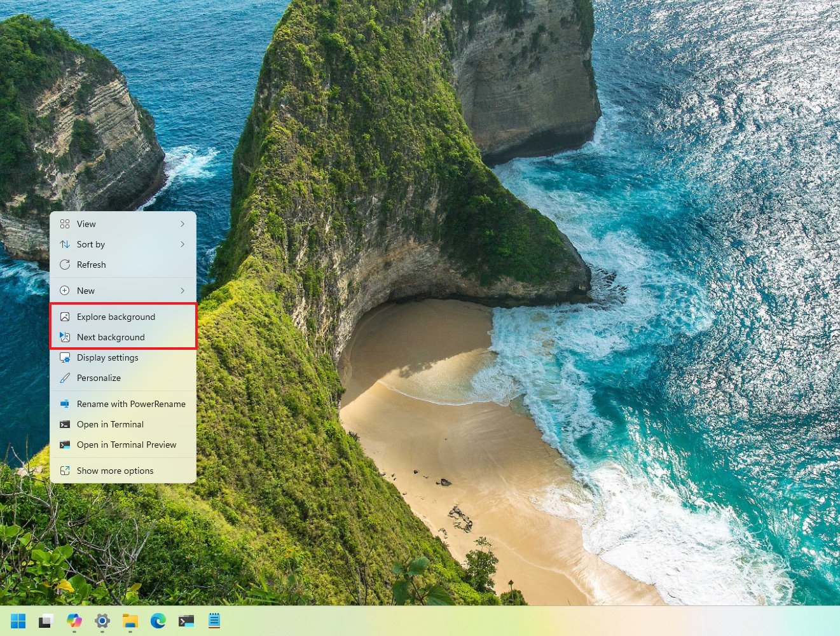Click the New plus icon
This screenshot has width=840, height=636.
(65, 290)
